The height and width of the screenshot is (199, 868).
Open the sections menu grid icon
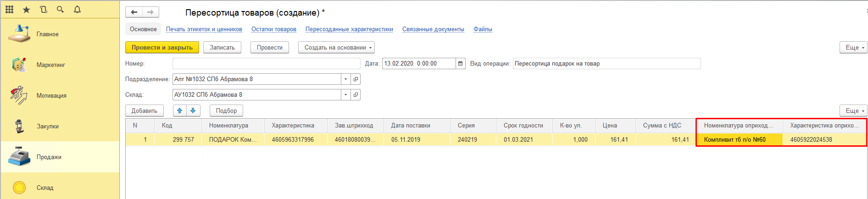[x=9, y=9]
